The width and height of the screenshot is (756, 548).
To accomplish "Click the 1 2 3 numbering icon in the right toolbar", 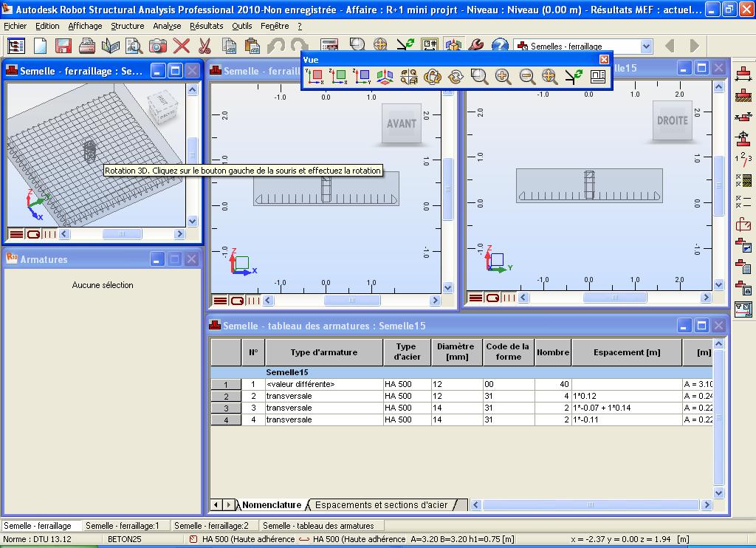I will [743, 158].
